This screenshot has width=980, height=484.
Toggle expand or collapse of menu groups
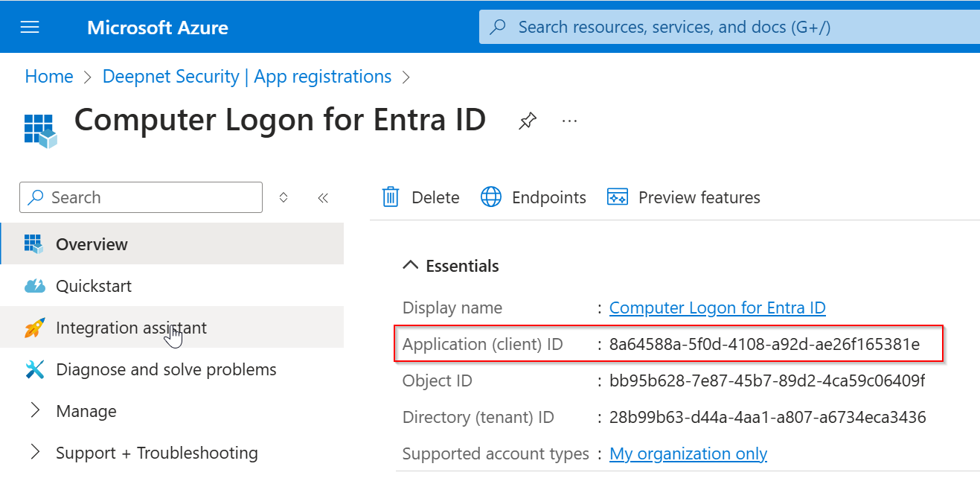(x=283, y=198)
